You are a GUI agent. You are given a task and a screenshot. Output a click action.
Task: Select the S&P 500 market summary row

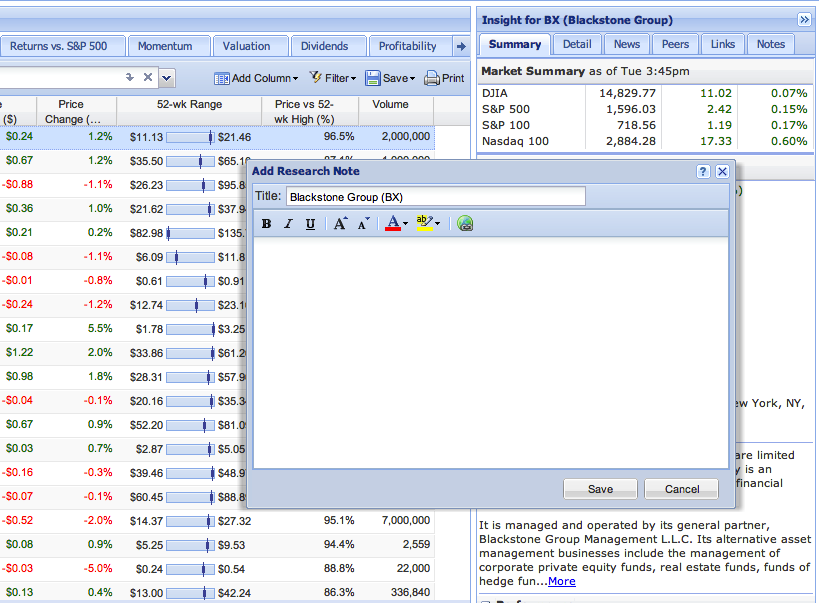[645, 109]
